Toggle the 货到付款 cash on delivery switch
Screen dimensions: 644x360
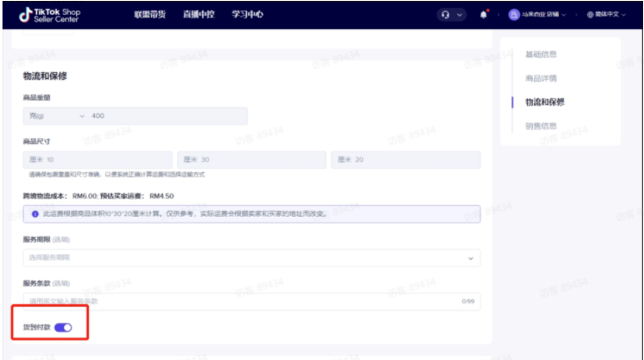[63, 327]
